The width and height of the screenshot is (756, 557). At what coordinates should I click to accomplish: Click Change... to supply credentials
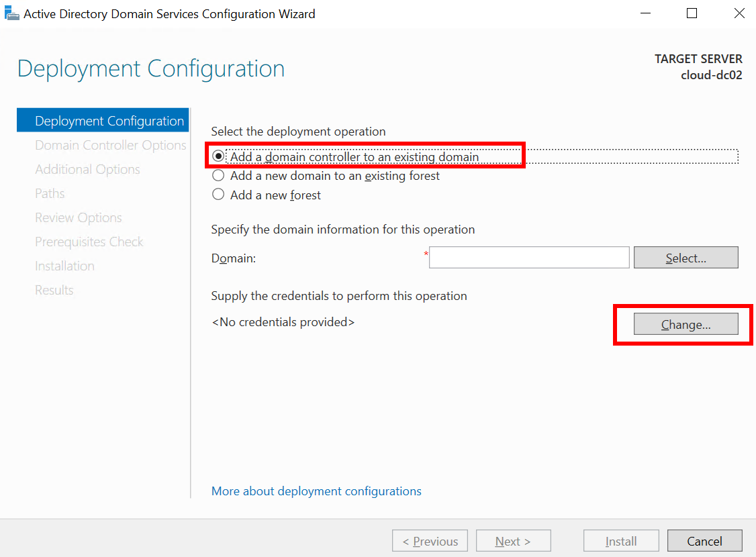click(x=686, y=324)
